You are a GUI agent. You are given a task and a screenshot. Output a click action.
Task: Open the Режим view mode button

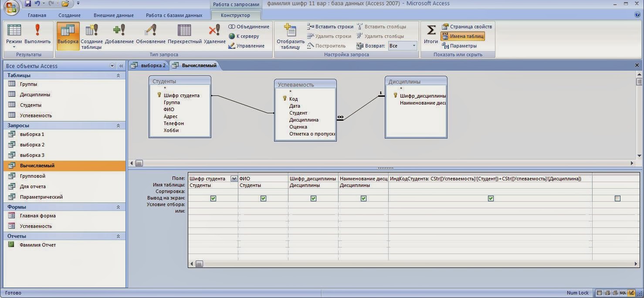pos(14,36)
